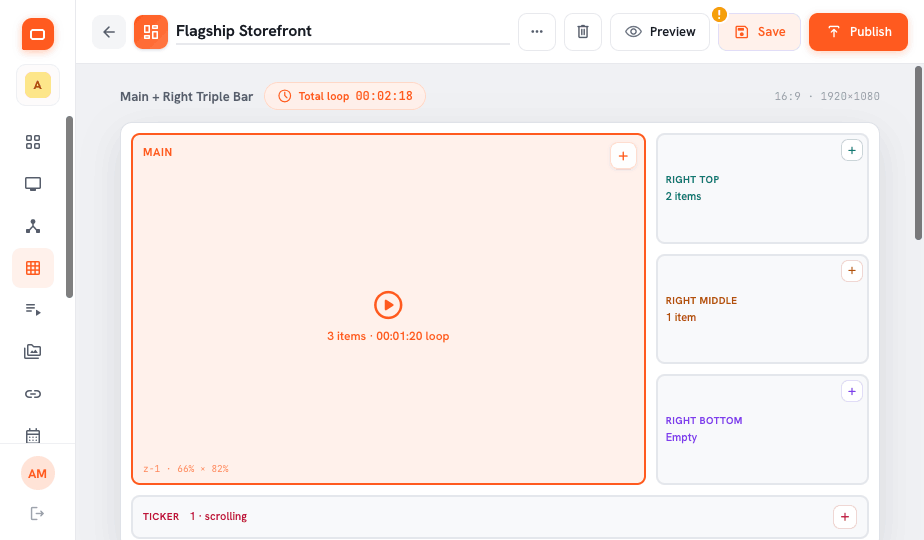Click the 'z-1 · 66% × 82%' zone info
Image resolution: width=924 pixels, height=540 pixels.
(186, 469)
